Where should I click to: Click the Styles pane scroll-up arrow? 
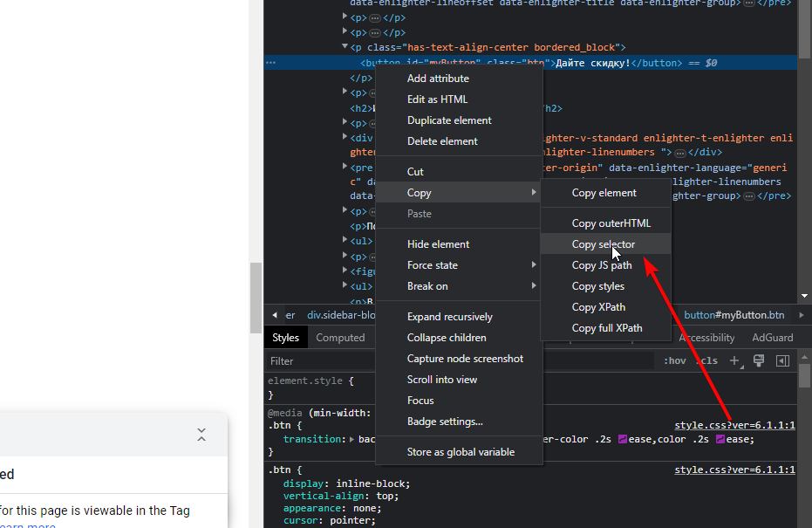(804, 358)
